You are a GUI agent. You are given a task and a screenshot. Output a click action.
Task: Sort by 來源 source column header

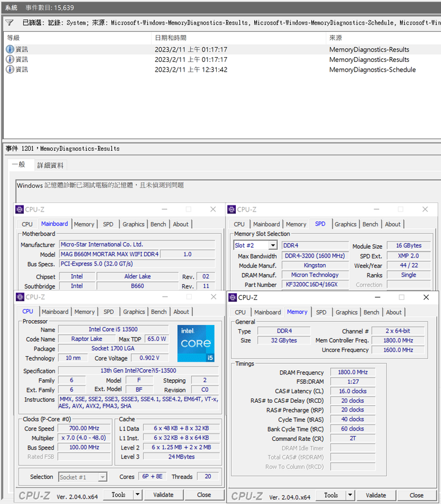pyautogui.click(x=383, y=37)
